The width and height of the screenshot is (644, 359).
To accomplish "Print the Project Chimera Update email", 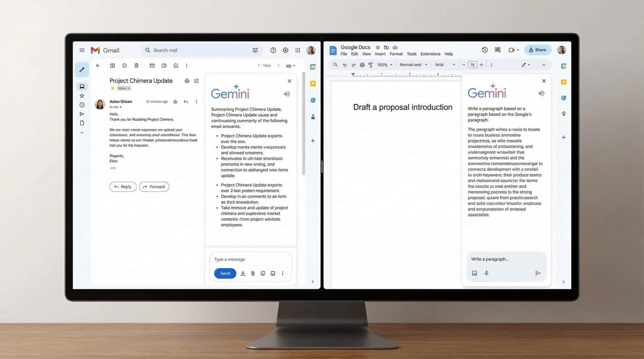I will click(x=187, y=81).
